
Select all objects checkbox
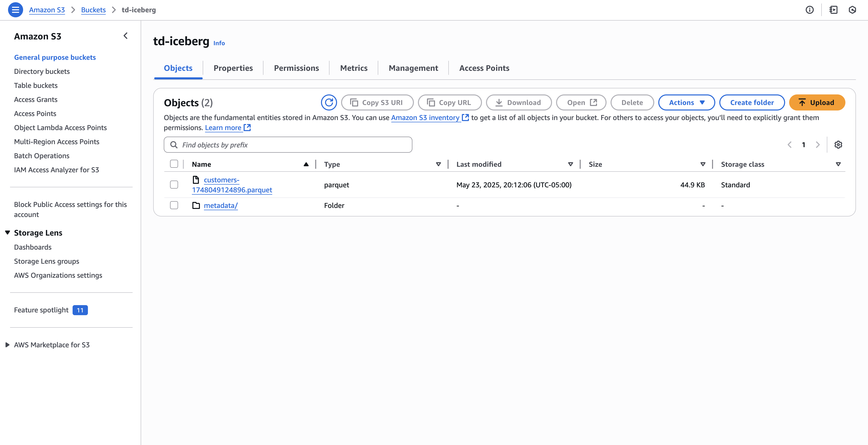pos(174,164)
